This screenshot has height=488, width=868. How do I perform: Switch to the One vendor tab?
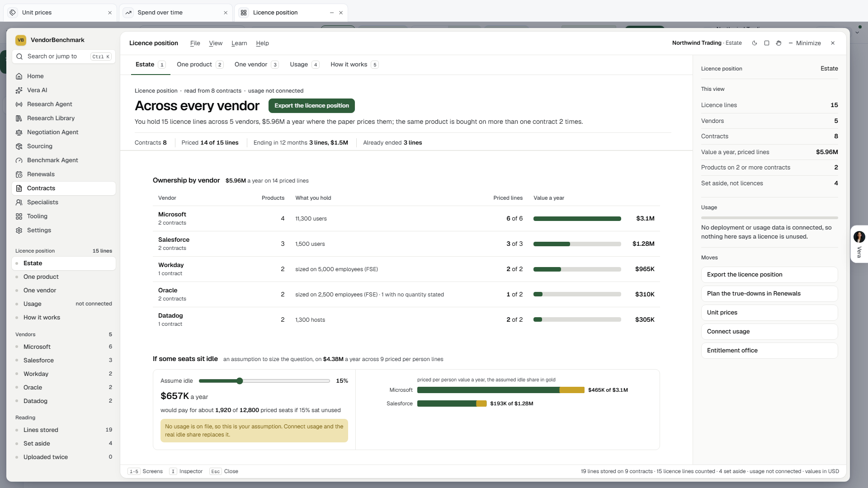256,65
